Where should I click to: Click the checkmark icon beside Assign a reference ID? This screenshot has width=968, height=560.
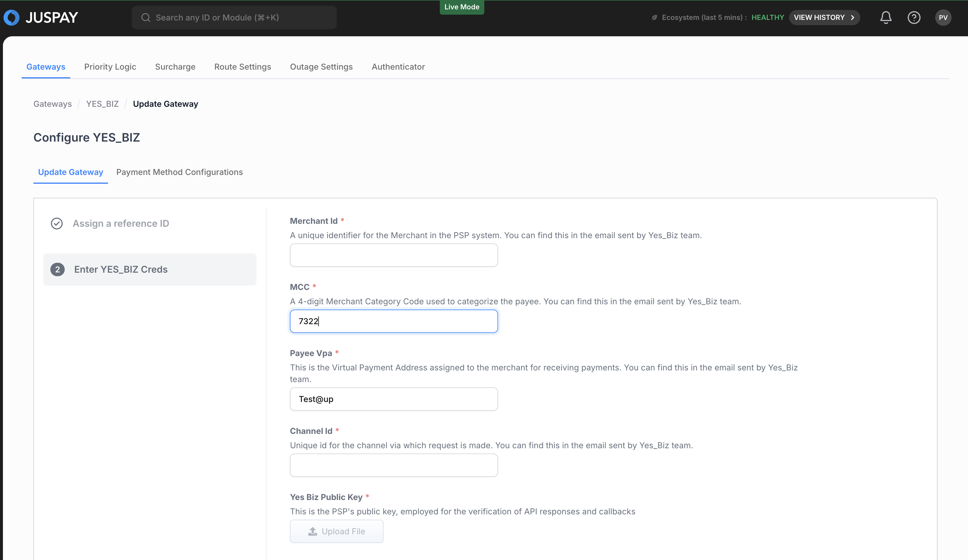click(57, 224)
